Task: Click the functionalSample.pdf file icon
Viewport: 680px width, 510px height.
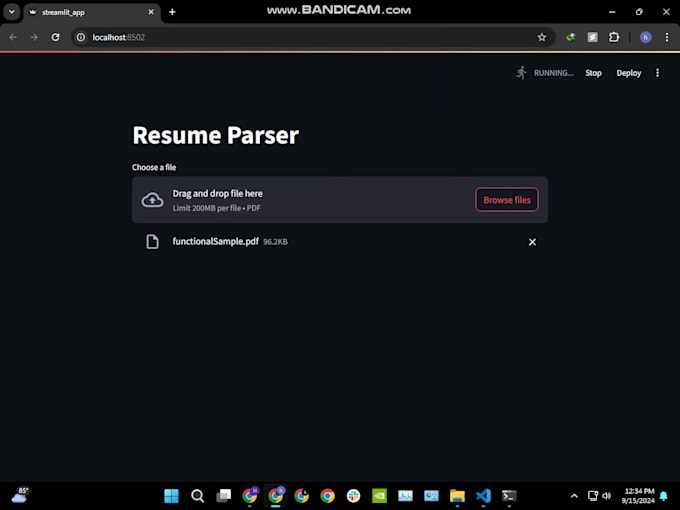Action: tap(152, 242)
